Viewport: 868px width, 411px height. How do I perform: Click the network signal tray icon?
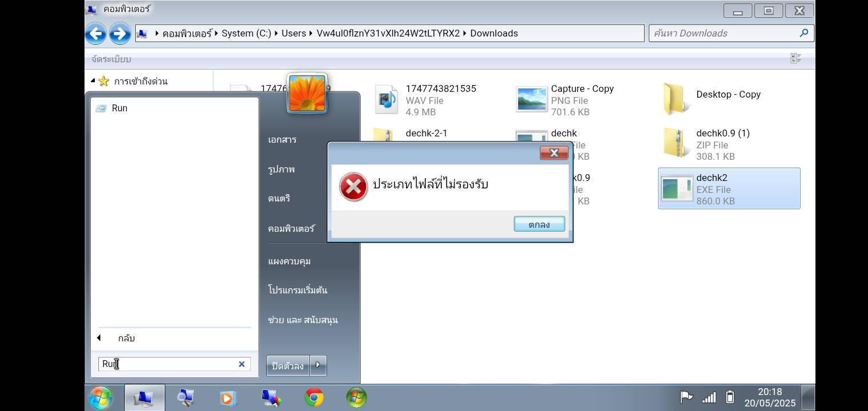tap(709, 397)
